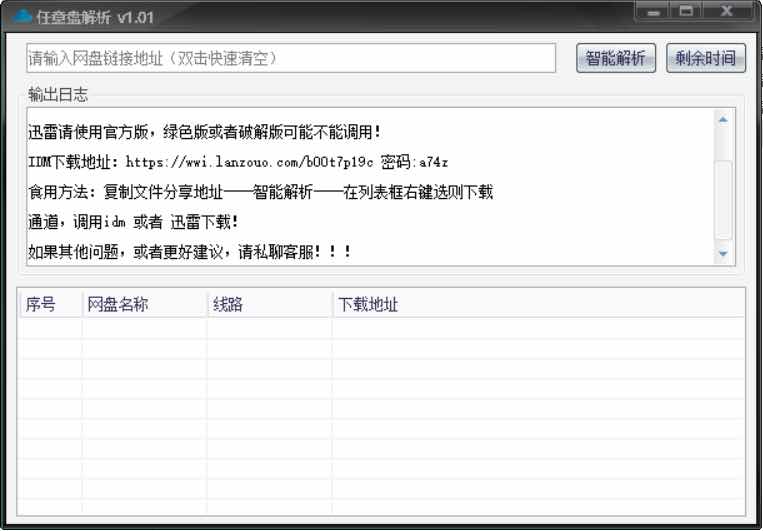The image size is (763, 531).
Task: Click the 网盘名称 column header
Action: 145,305
